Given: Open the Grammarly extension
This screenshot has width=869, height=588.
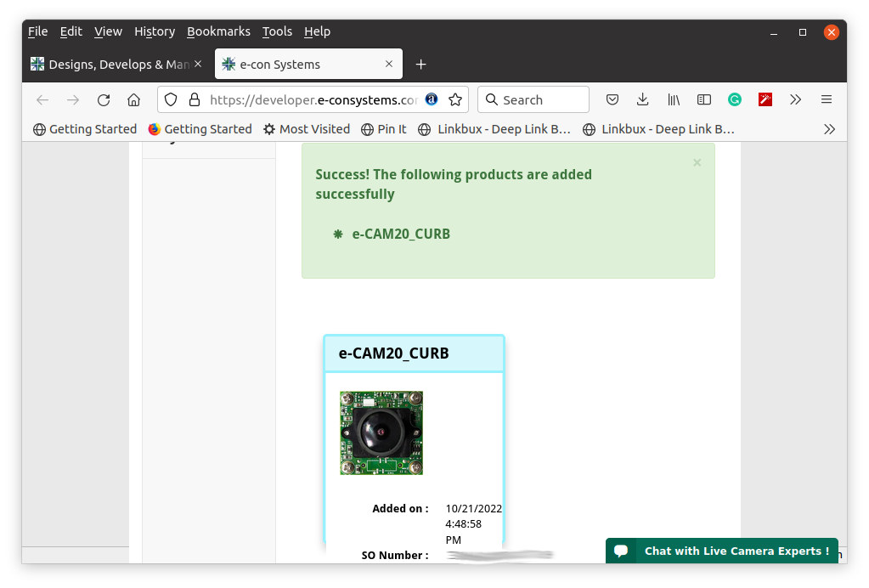Looking at the screenshot, I should point(734,99).
